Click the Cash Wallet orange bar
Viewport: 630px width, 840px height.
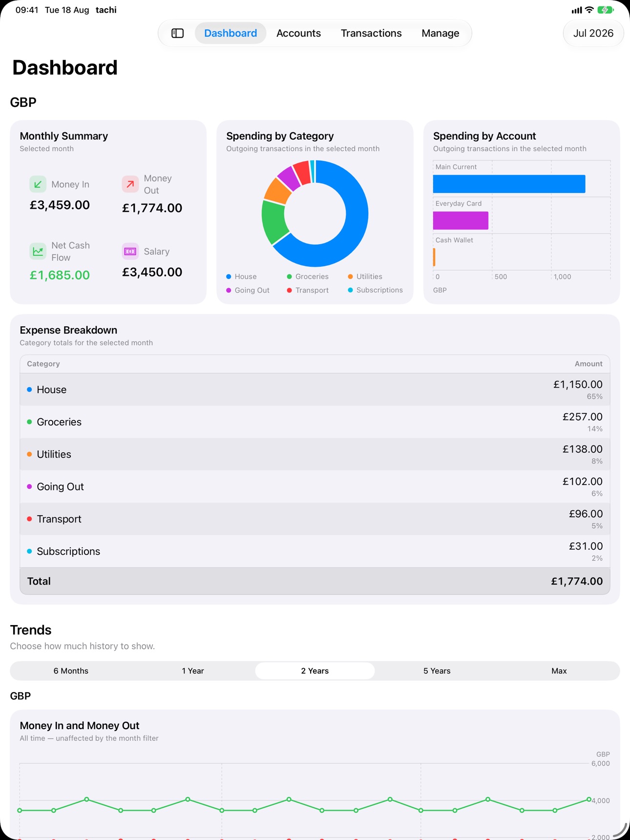434,257
